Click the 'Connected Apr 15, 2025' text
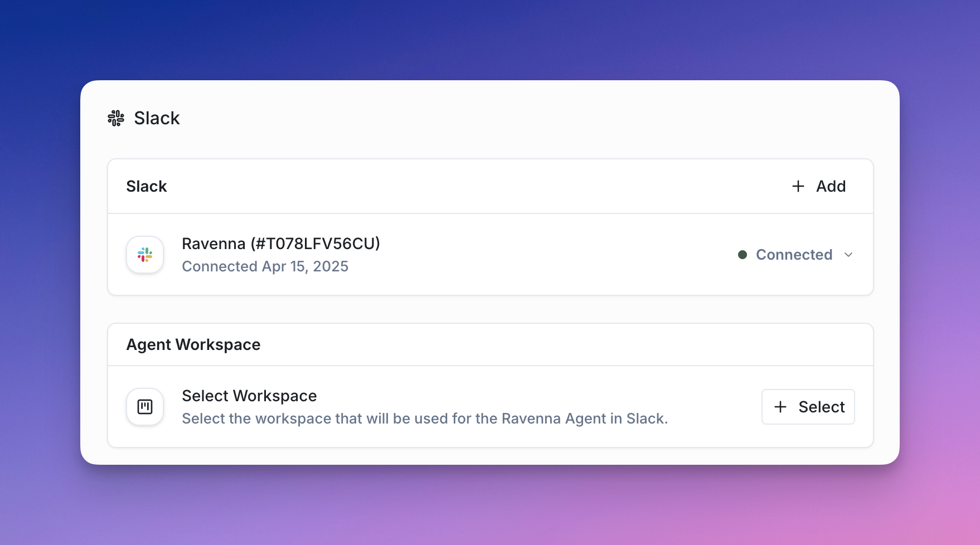Image resolution: width=980 pixels, height=545 pixels. (265, 266)
